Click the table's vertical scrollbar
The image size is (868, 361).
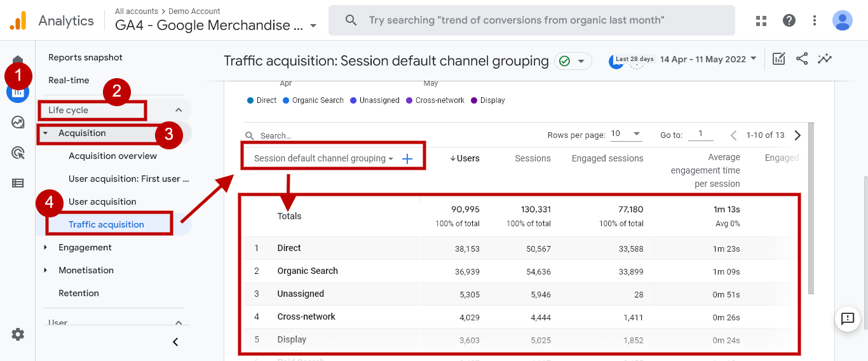coord(811,208)
